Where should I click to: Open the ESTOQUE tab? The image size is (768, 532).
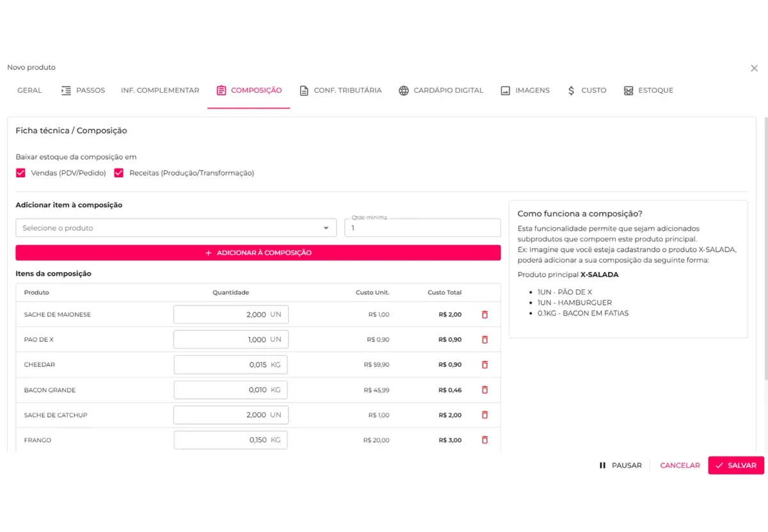pyautogui.click(x=648, y=90)
